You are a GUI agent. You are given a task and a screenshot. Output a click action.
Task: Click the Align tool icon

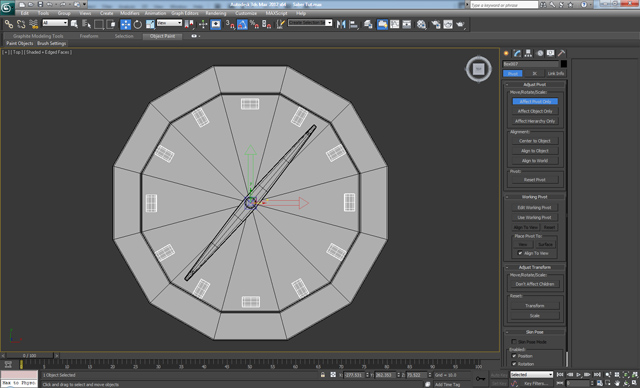[x=353, y=24]
